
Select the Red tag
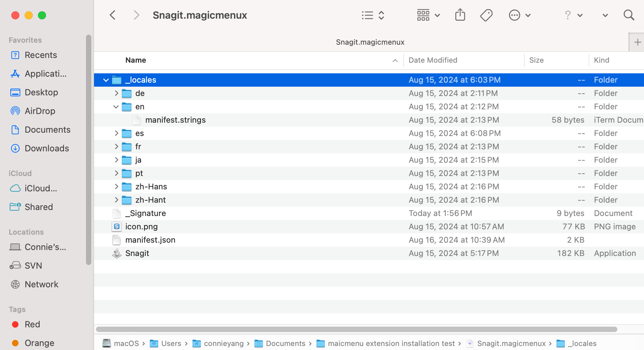coord(32,324)
